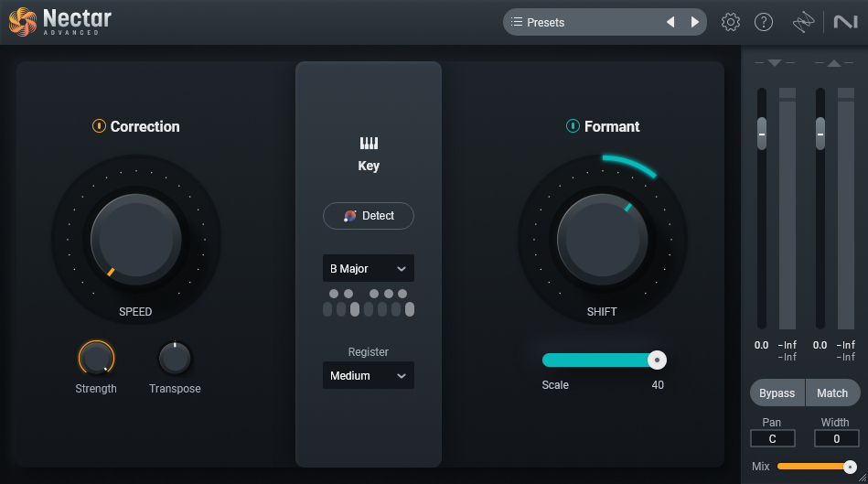
Task: Click the input gain 0.0 readout
Action: [x=761, y=345]
